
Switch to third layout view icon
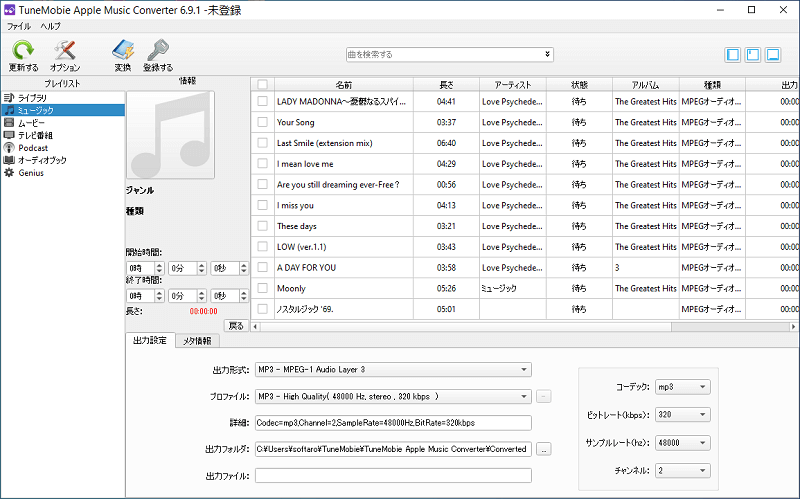click(772, 55)
